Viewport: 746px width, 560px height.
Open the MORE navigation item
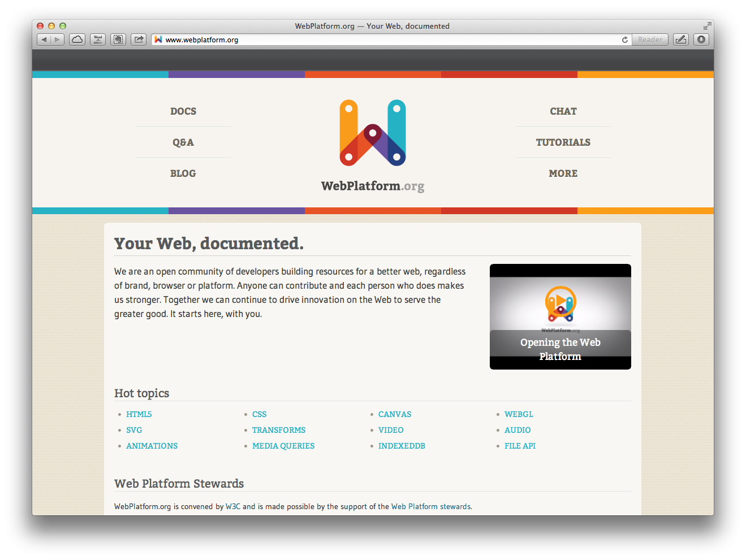pyautogui.click(x=563, y=173)
